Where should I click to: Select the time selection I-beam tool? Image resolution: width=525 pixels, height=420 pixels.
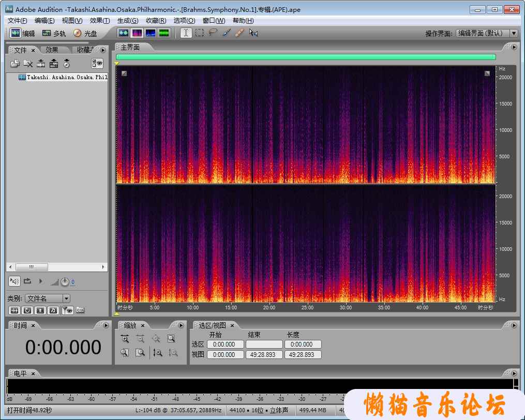point(186,33)
